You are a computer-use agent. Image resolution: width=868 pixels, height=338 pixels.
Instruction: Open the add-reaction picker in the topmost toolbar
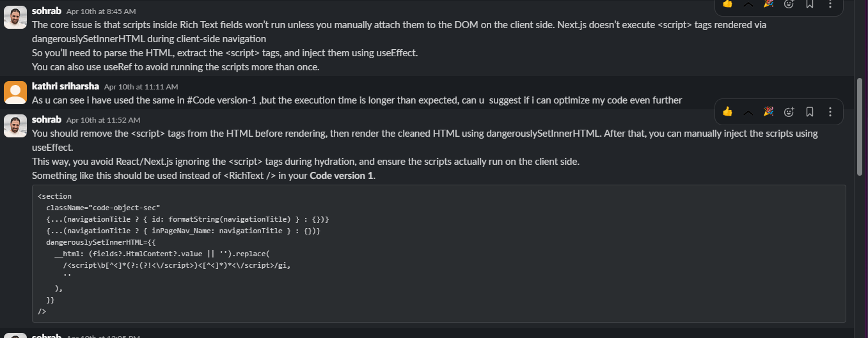(789, 4)
